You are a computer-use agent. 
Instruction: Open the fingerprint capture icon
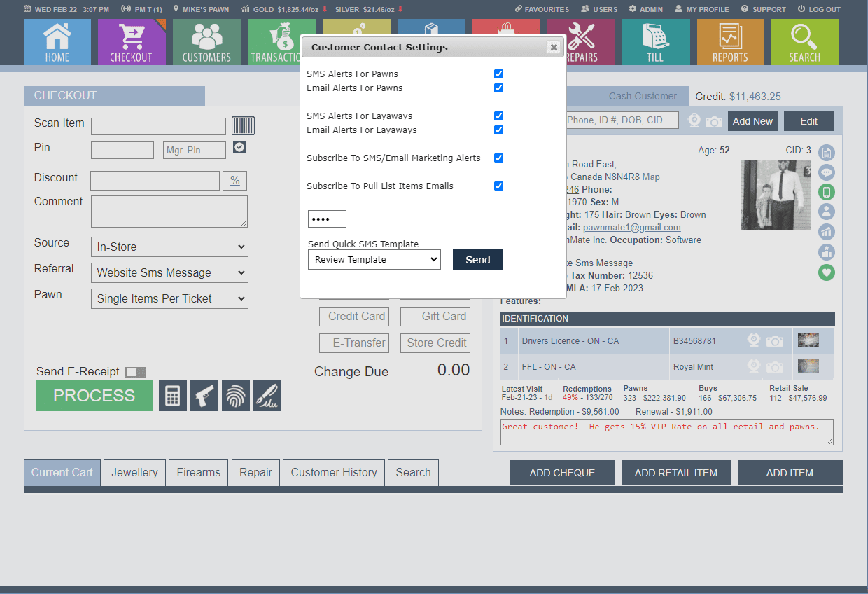click(x=236, y=396)
